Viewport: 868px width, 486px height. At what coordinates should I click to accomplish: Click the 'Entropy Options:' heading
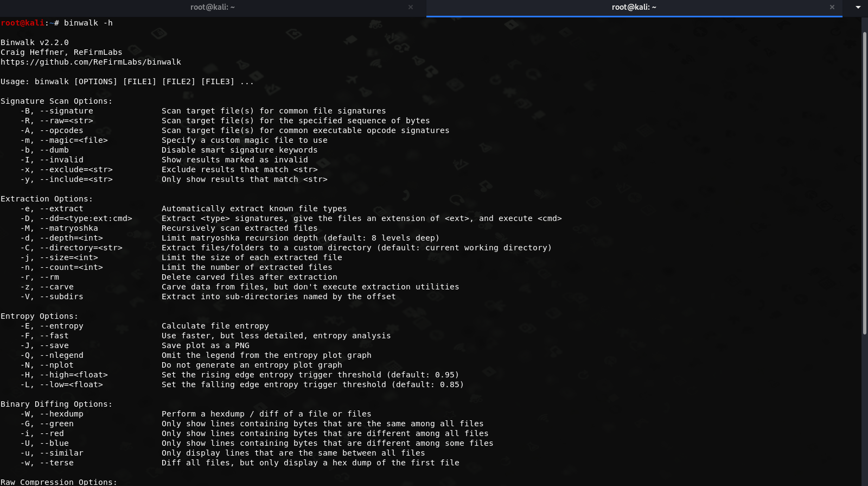39,316
